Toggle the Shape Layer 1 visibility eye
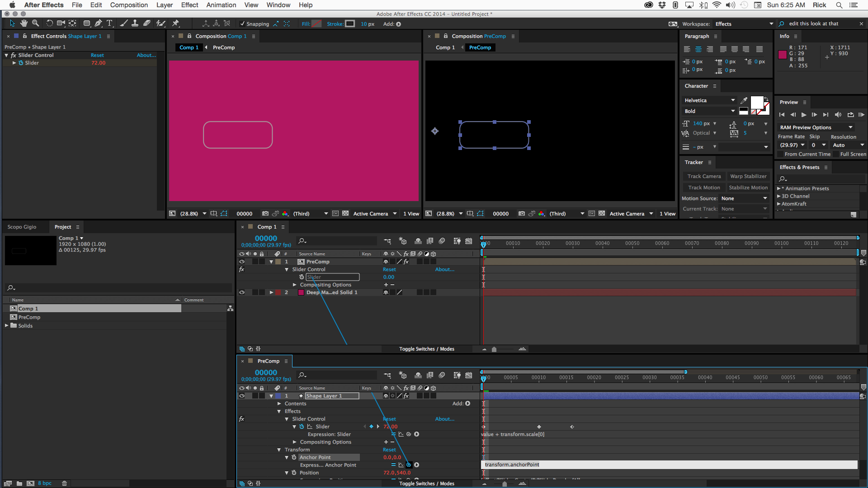This screenshot has height=488, width=868. pos(242,396)
